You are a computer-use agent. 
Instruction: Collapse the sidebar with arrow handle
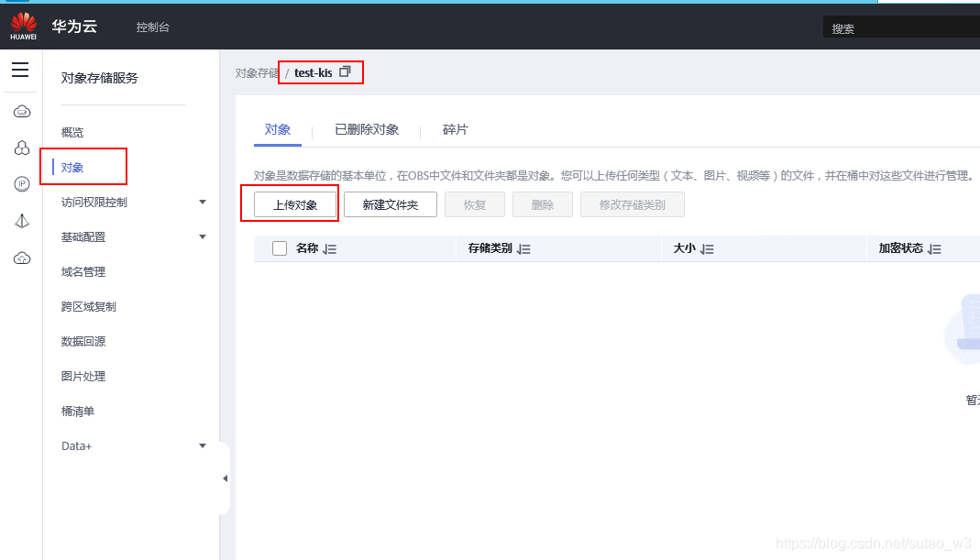(225, 478)
